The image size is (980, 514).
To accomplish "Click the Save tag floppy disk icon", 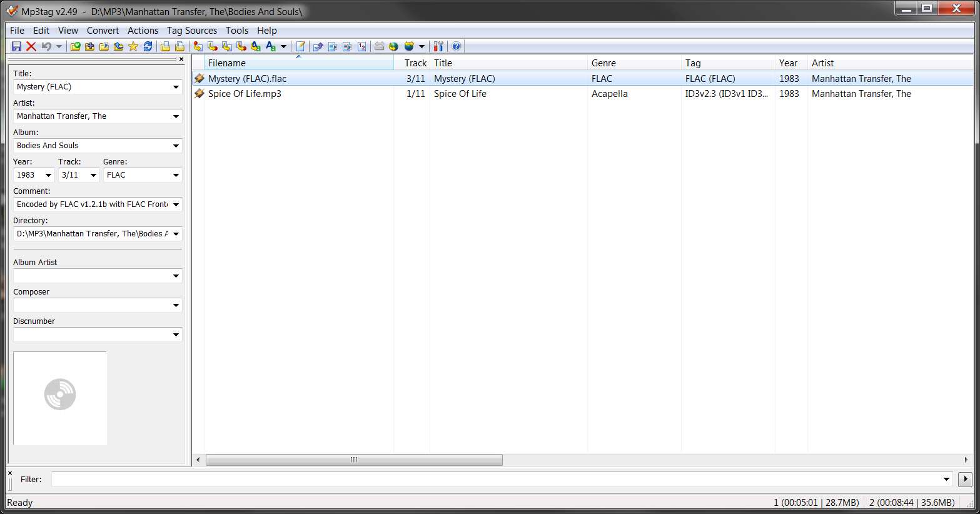I will pyautogui.click(x=17, y=46).
